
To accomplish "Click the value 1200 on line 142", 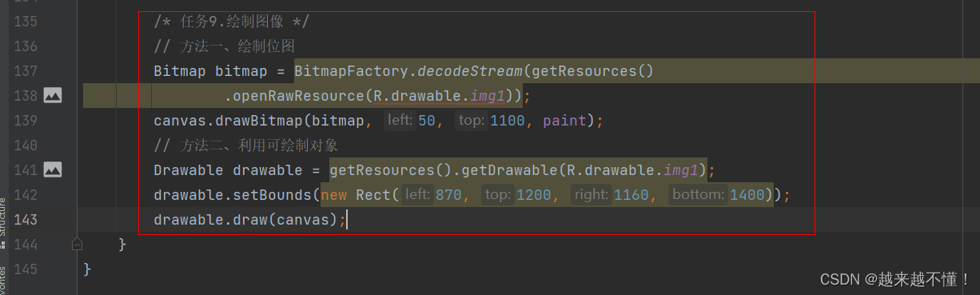I will pyautogui.click(x=534, y=195).
